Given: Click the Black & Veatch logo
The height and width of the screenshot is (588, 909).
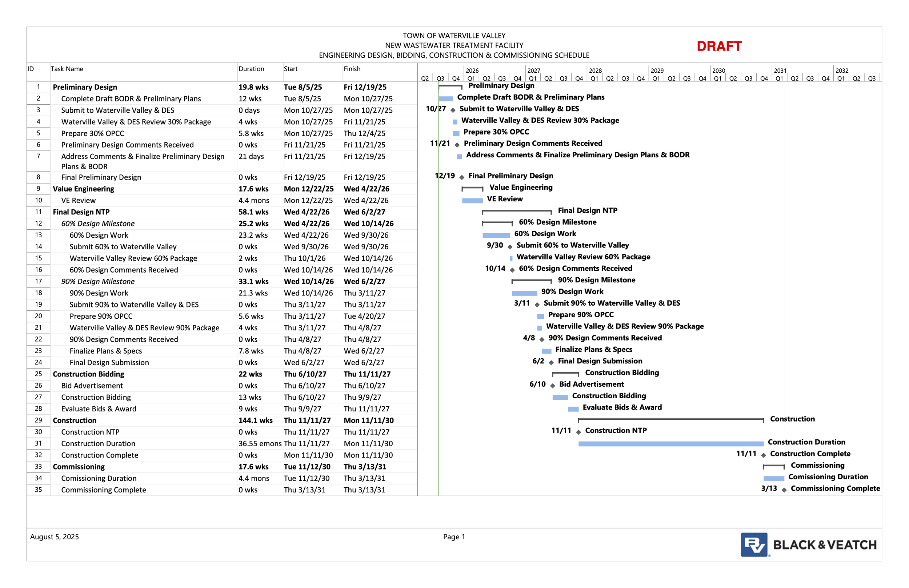Looking at the screenshot, I should click(x=809, y=545).
